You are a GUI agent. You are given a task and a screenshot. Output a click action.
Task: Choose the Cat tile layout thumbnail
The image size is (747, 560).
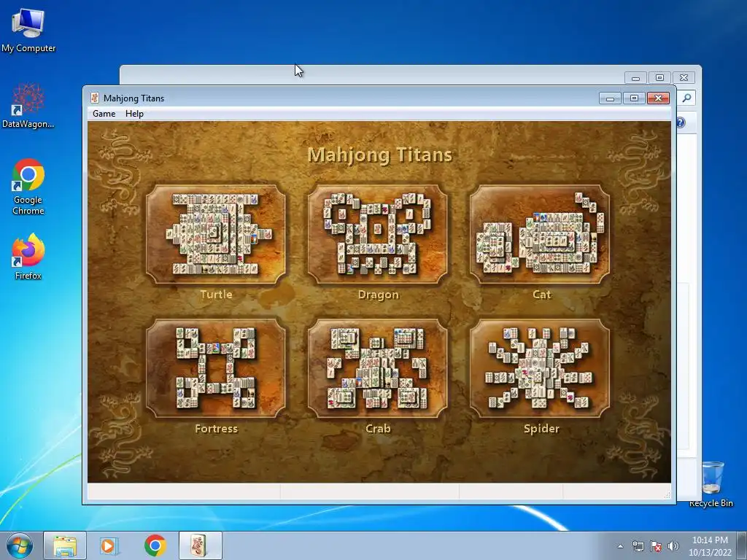coord(540,234)
